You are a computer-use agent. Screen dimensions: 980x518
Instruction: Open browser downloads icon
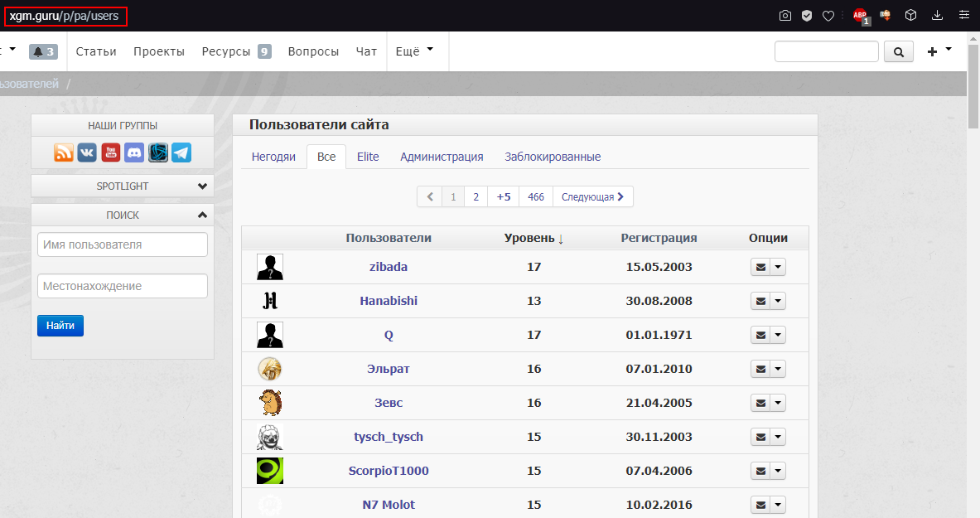937,15
